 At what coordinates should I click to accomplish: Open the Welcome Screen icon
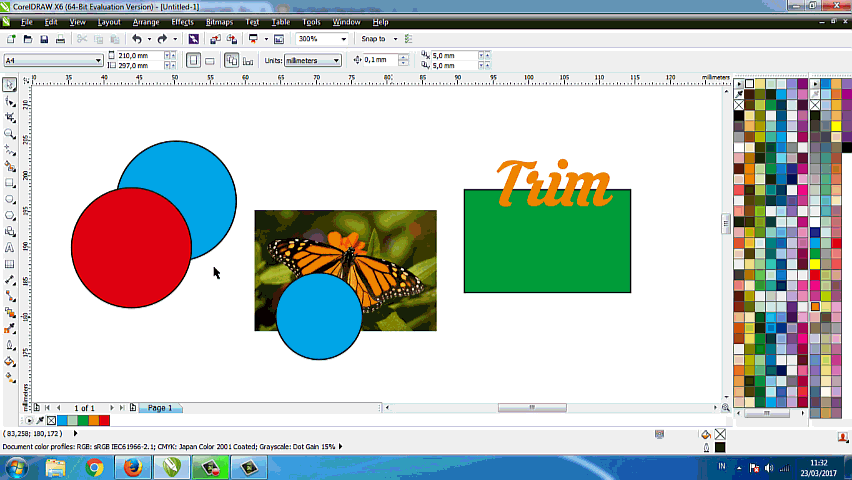click(279, 39)
